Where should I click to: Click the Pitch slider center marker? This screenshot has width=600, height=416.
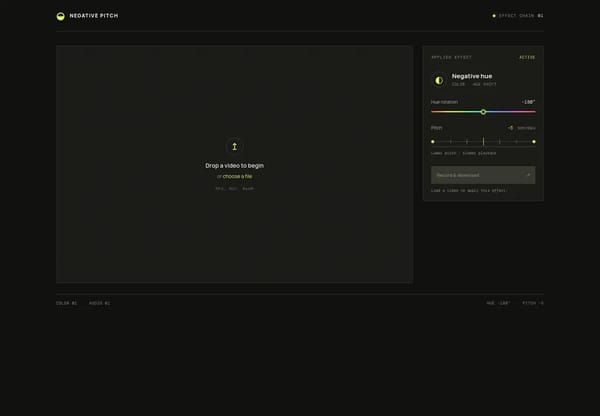click(x=483, y=142)
